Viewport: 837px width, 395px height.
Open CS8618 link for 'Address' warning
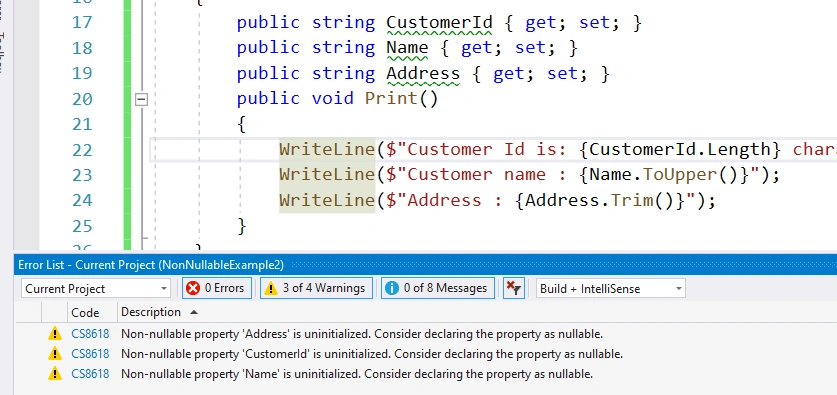[x=90, y=334]
